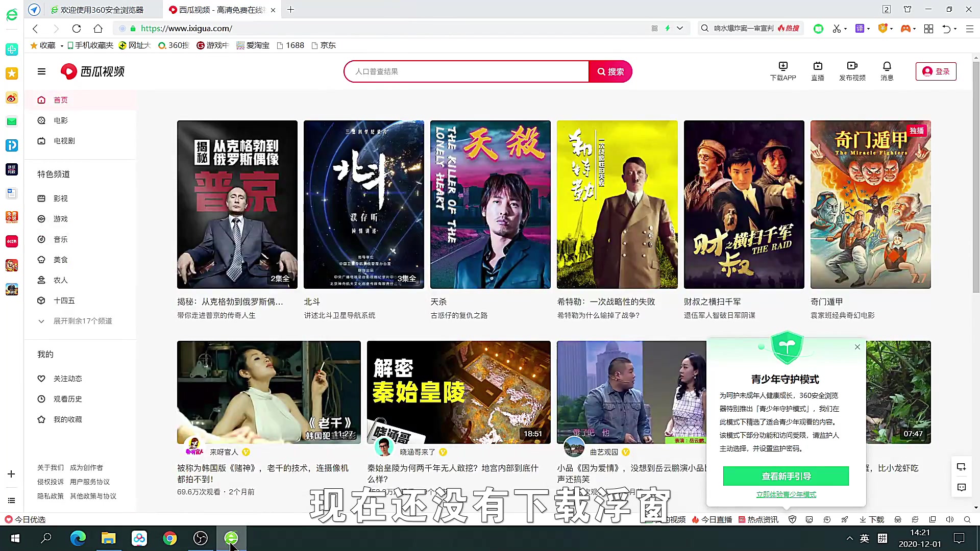
Task: Open the 北斗 poster
Action: point(364,205)
